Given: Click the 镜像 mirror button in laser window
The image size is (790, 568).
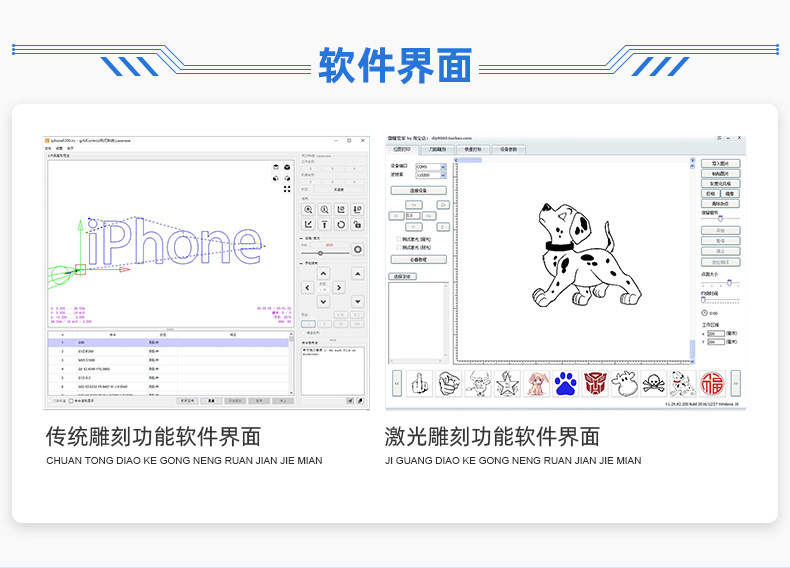Looking at the screenshot, I should pos(731,194).
